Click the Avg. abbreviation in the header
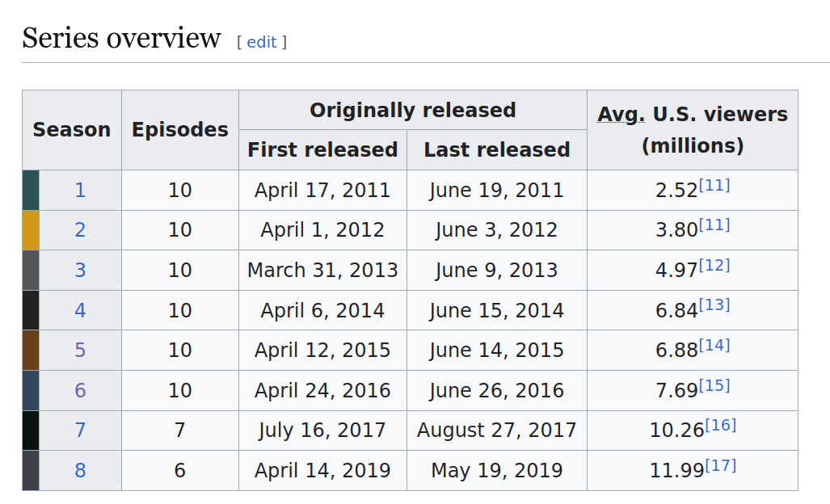Viewport: 830px width, 504px height. (x=621, y=115)
